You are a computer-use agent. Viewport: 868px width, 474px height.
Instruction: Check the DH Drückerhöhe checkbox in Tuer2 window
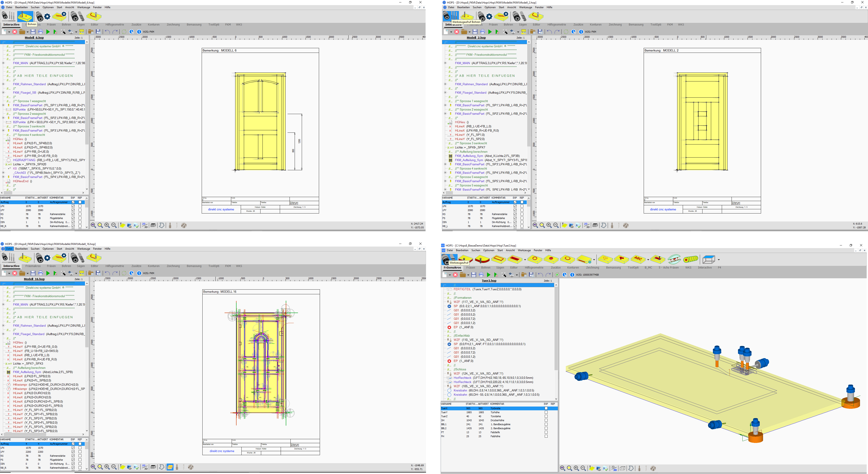[546, 421]
